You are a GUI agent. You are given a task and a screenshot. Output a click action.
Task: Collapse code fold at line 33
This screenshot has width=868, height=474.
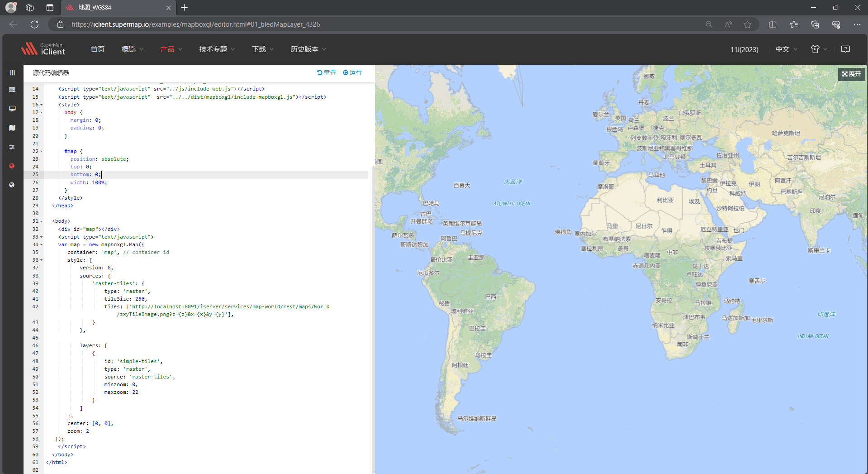coord(41,237)
